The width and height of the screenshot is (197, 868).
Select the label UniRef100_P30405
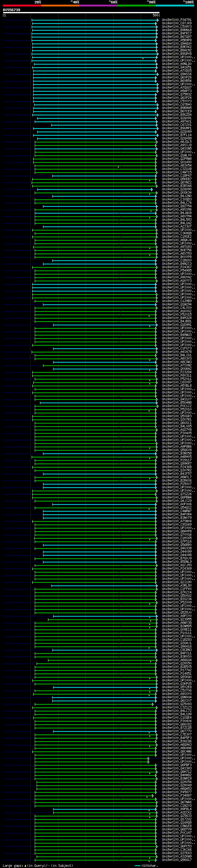pos(177,433)
